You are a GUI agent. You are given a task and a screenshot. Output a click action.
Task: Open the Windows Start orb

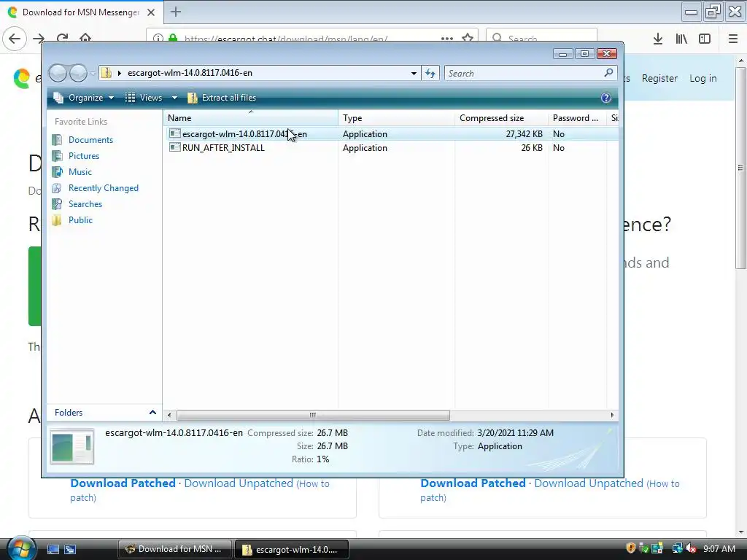tap(20, 548)
